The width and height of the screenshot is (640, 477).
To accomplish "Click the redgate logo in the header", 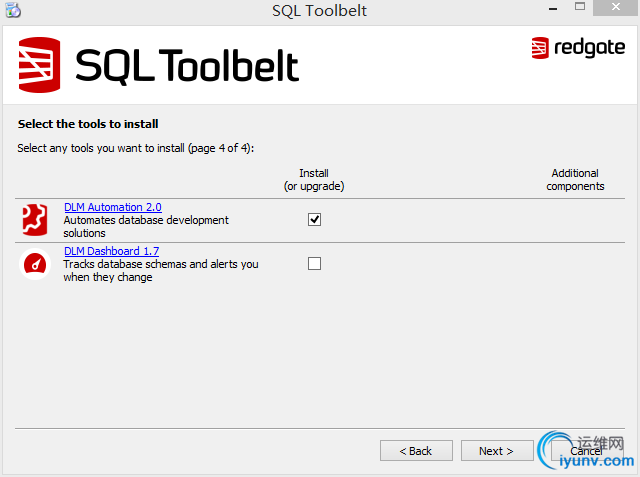I will click(x=578, y=48).
